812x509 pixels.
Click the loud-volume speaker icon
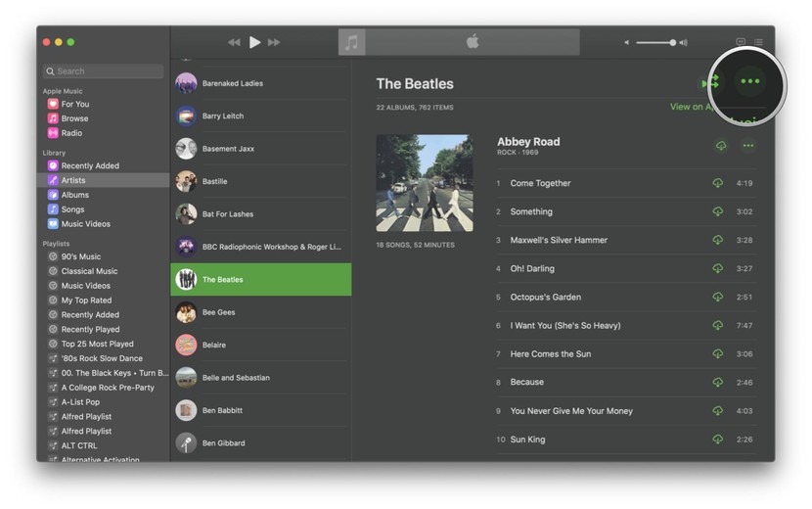(x=684, y=42)
